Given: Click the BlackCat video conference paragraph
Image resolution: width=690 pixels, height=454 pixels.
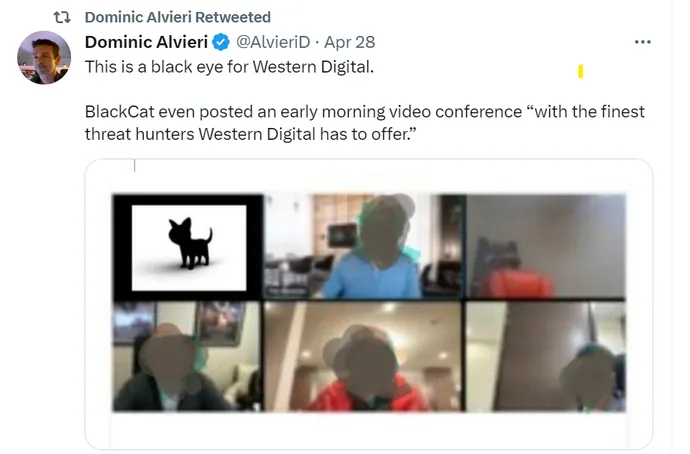Looking at the screenshot, I should pyautogui.click(x=364, y=123).
